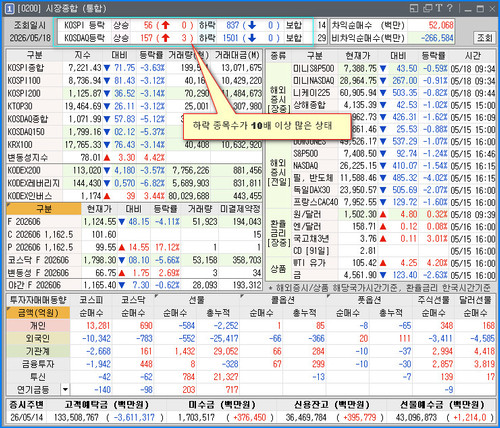The width and height of the screenshot is (500, 428).
Task: Click the KOSPI종합 index value 7,221.43
Action: point(85,68)
